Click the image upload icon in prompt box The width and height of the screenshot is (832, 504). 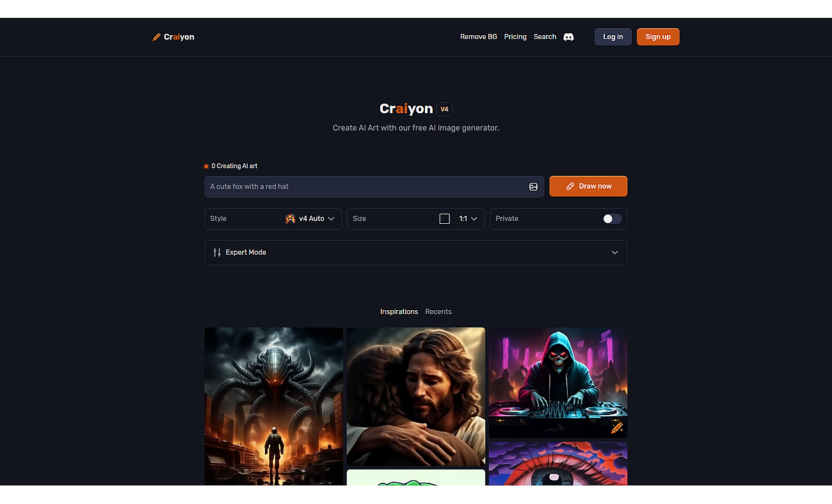533,187
